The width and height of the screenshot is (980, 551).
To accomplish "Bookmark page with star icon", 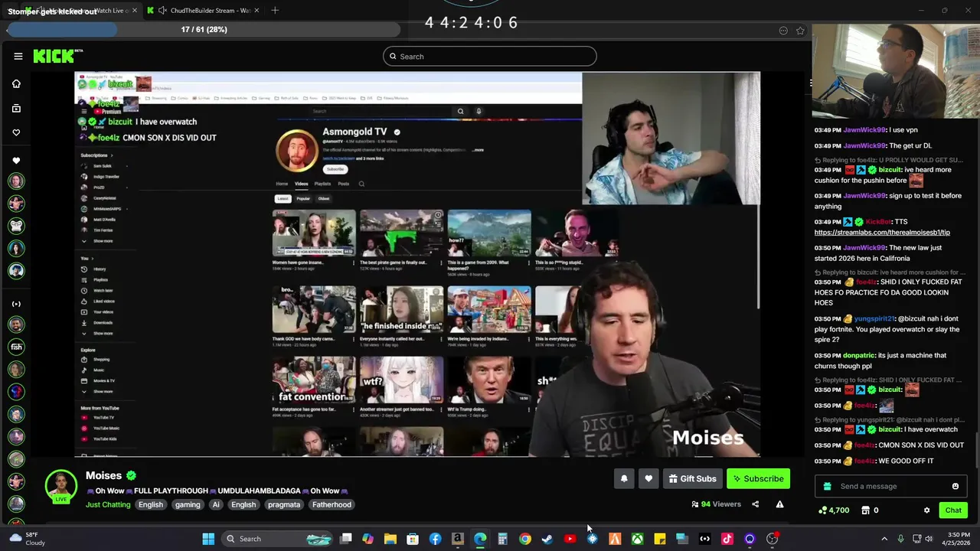I will coord(800,30).
